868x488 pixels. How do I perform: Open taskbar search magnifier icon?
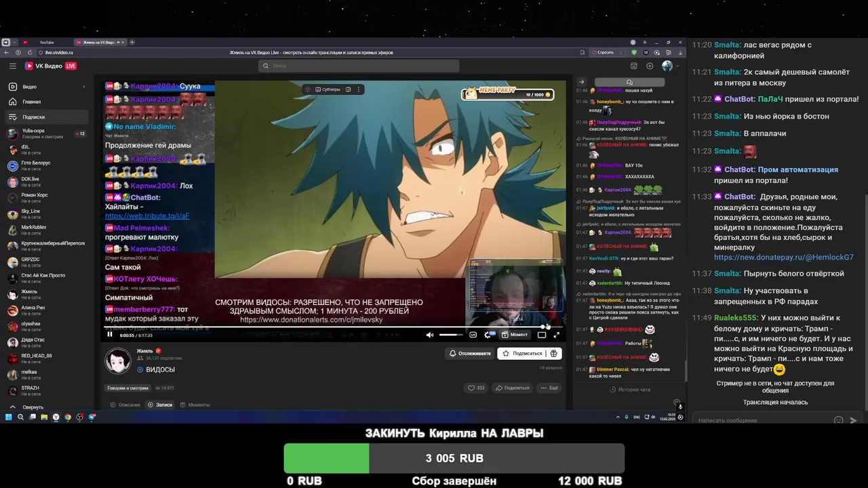point(20,417)
